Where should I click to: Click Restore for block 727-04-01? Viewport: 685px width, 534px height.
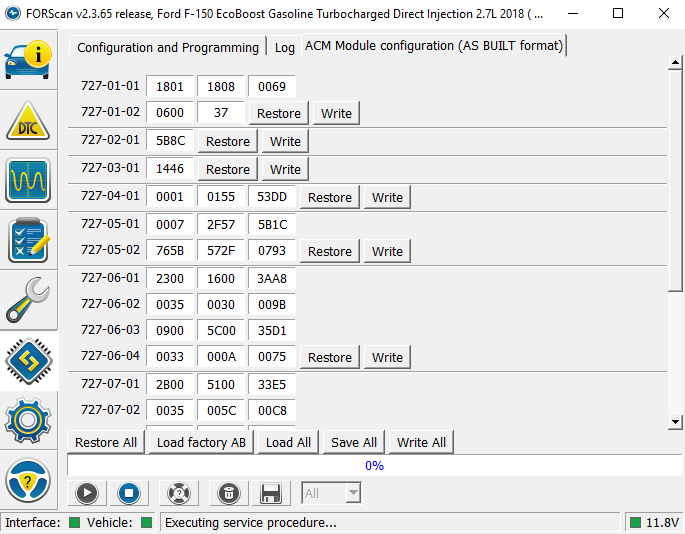click(330, 197)
